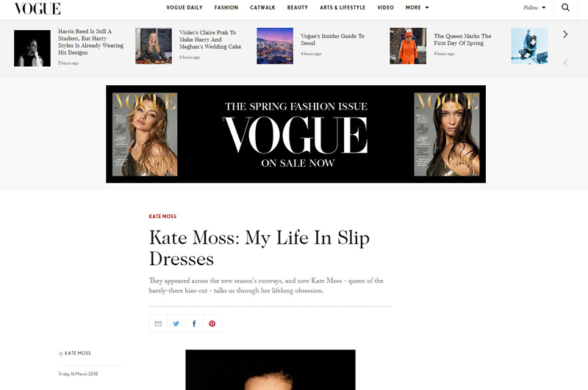Viewport: 588px width, 390px height.
Task: Expand the More menu dropdown
Action: click(417, 7)
